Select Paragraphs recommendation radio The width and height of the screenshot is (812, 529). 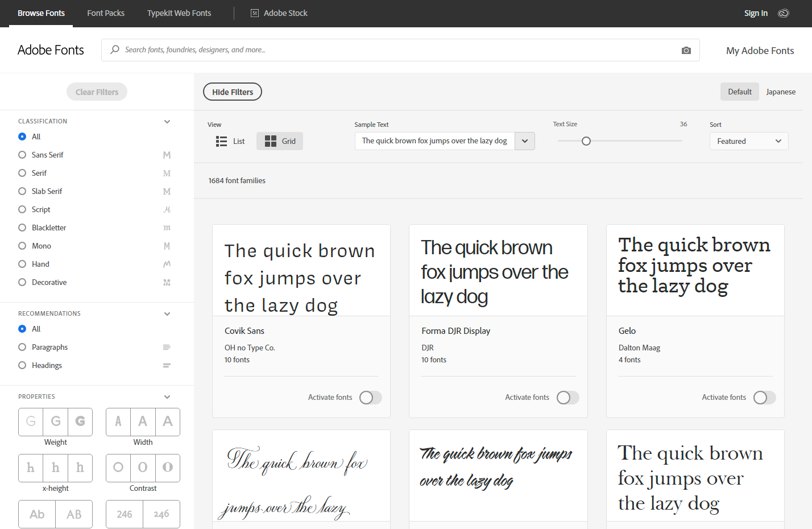(22, 347)
